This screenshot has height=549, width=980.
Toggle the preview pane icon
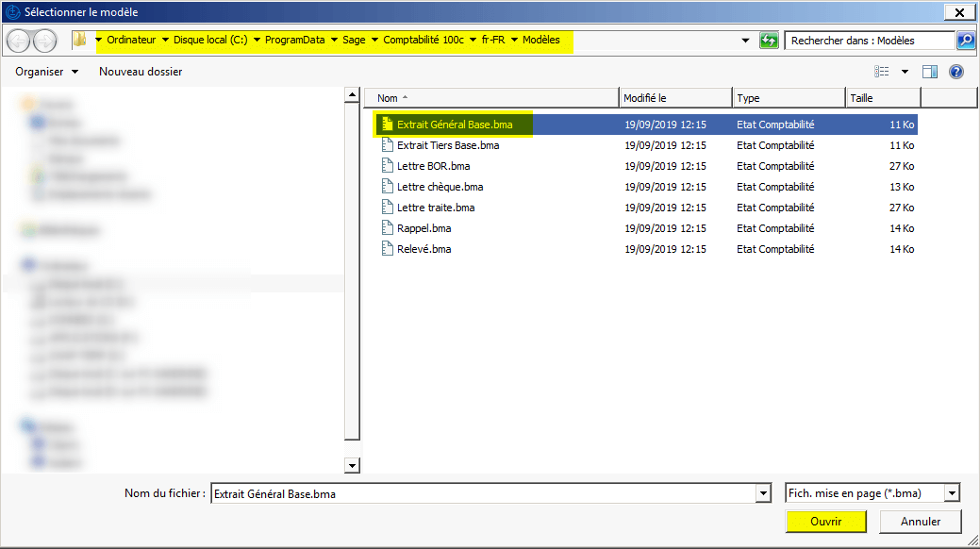pos(930,72)
